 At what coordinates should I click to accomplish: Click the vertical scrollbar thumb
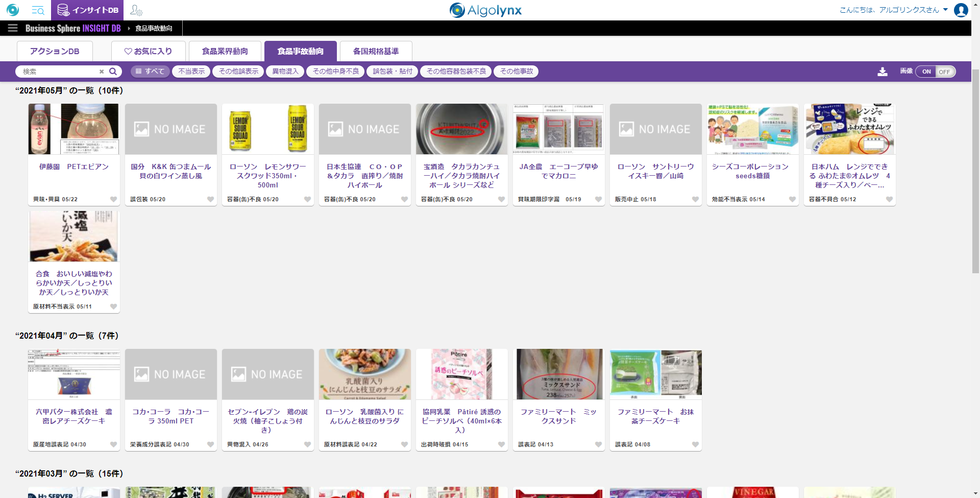(975, 169)
